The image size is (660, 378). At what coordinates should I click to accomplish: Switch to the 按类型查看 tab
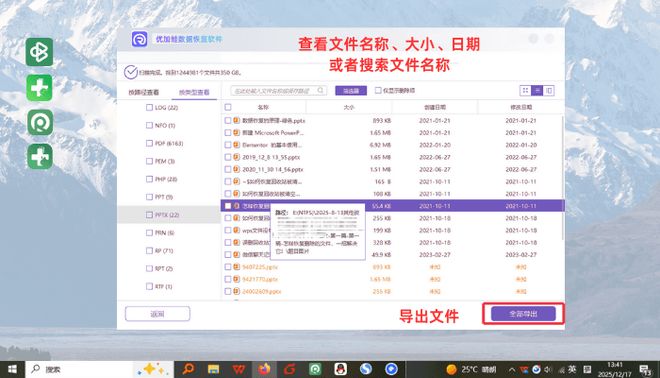(x=194, y=92)
